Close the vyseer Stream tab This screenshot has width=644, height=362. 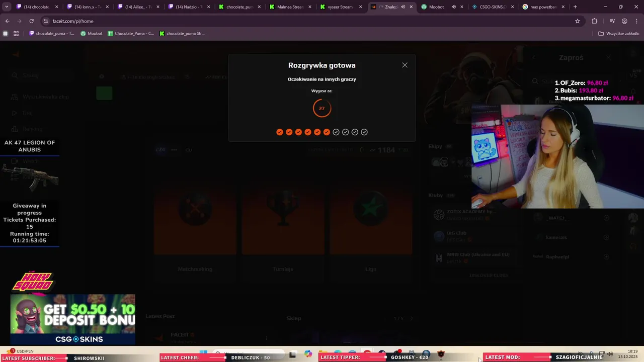360,7
